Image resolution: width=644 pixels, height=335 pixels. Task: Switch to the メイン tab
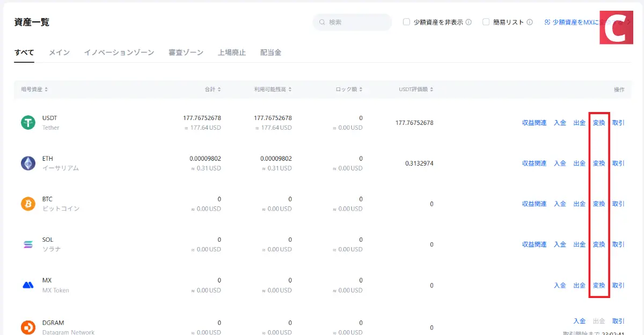(x=59, y=53)
